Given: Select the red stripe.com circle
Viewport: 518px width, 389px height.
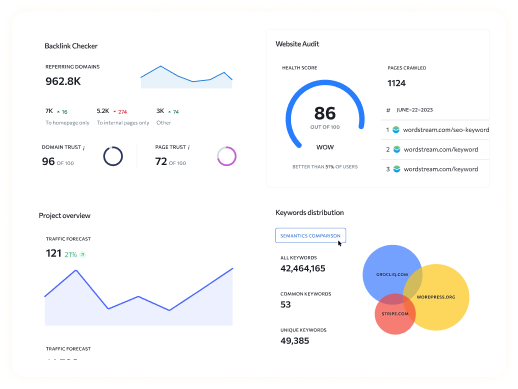Looking at the screenshot, I should (395, 314).
